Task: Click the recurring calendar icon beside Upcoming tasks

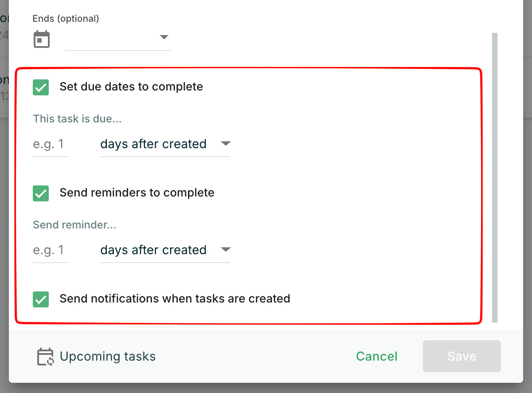Action: point(45,357)
